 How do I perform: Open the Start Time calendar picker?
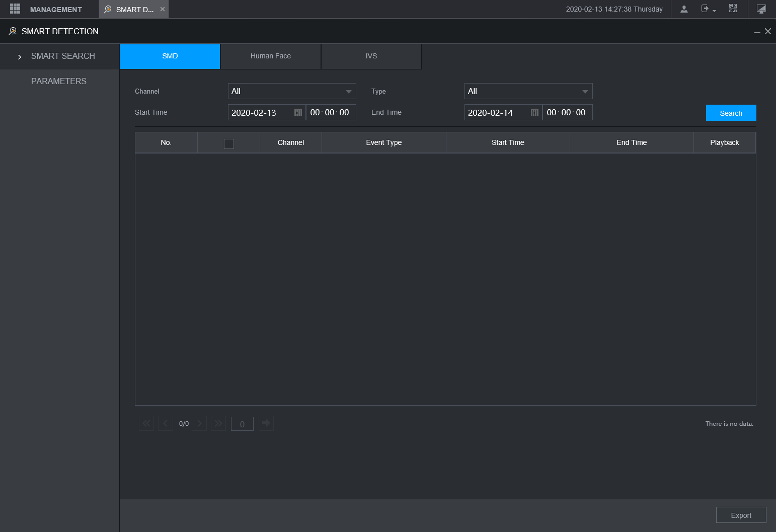click(x=298, y=113)
